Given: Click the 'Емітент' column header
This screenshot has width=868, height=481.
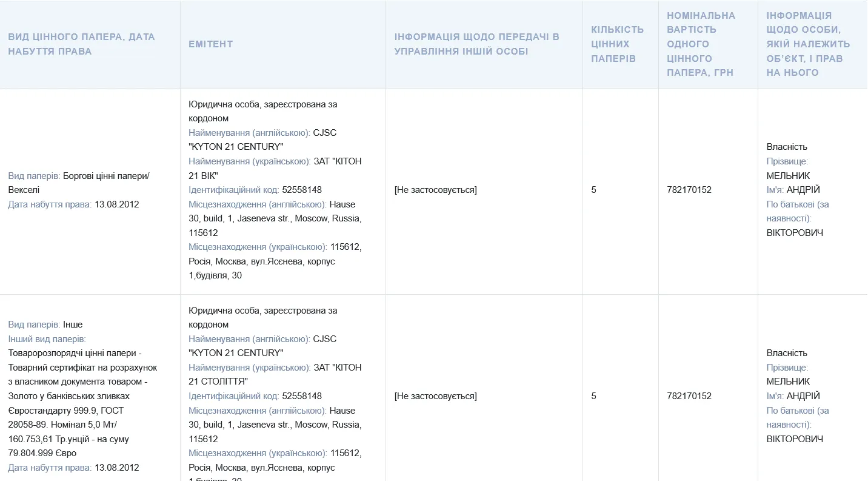Looking at the screenshot, I should (x=210, y=44).
